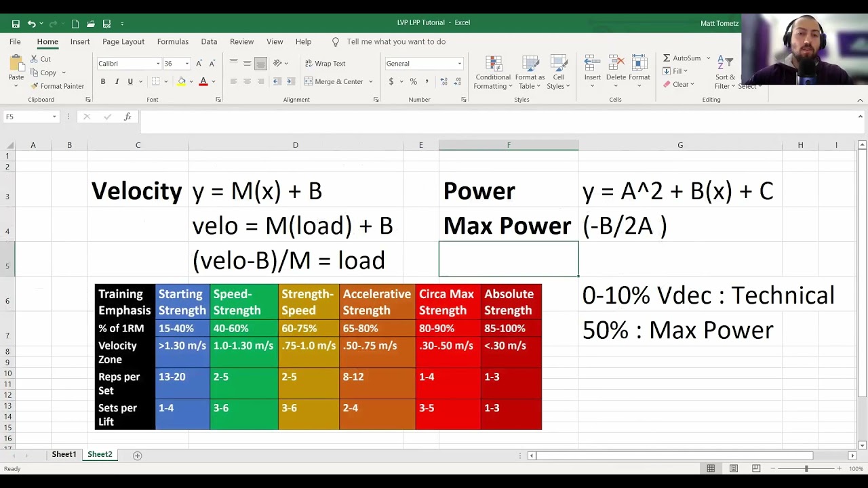Open the General number format dropdown
Viewport: 868px width, 488px height.
[x=460, y=64]
